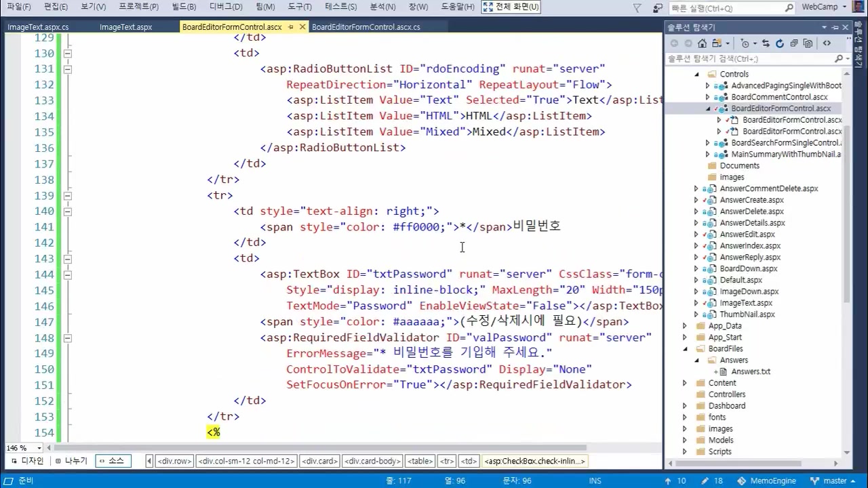The image size is (868, 488).
Task: Click the quick launch search field
Action: [x=726, y=8]
